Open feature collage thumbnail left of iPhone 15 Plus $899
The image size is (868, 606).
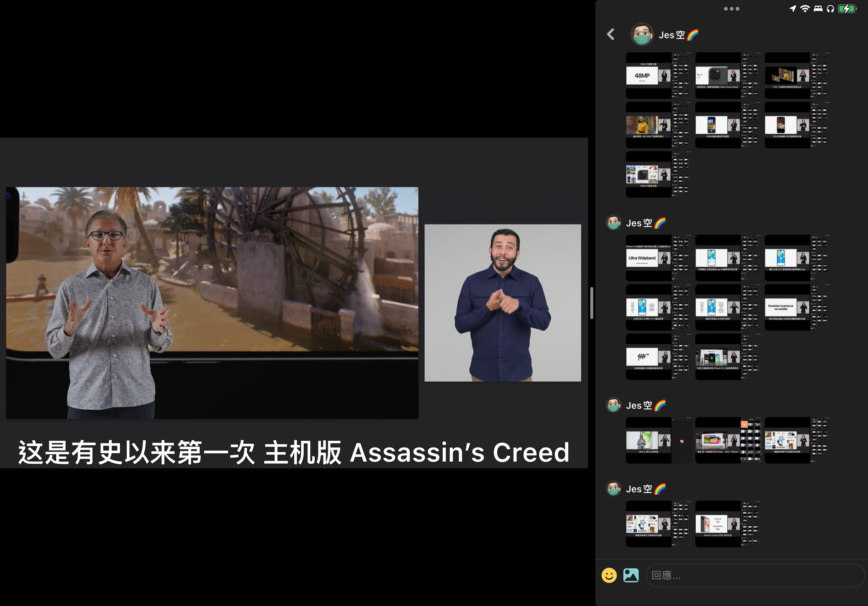659,524
